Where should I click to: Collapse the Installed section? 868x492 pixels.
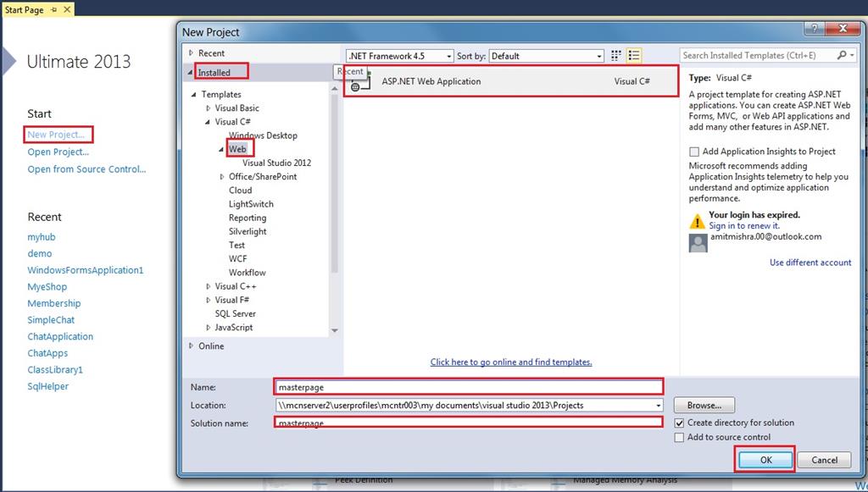click(x=191, y=73)
